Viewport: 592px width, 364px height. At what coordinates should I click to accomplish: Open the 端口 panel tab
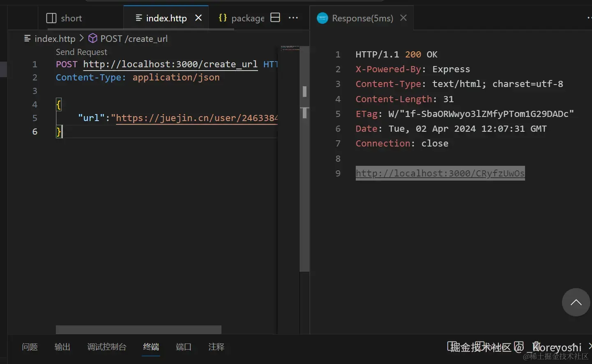coord(184,347)
